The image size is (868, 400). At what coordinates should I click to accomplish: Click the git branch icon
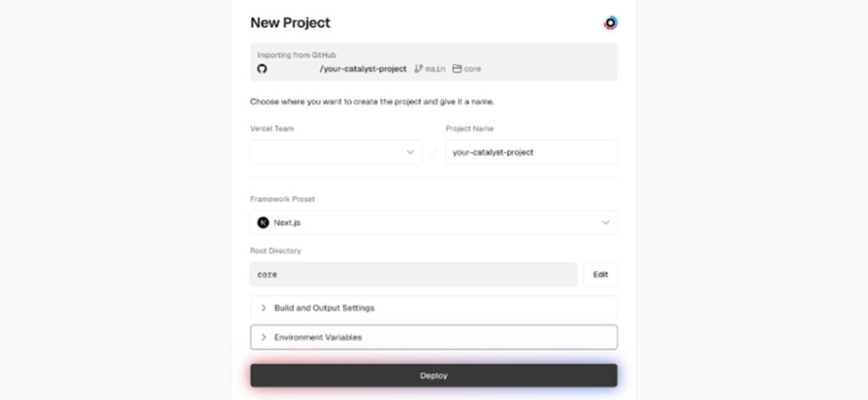pyautogui.click(x=418, y=69)
